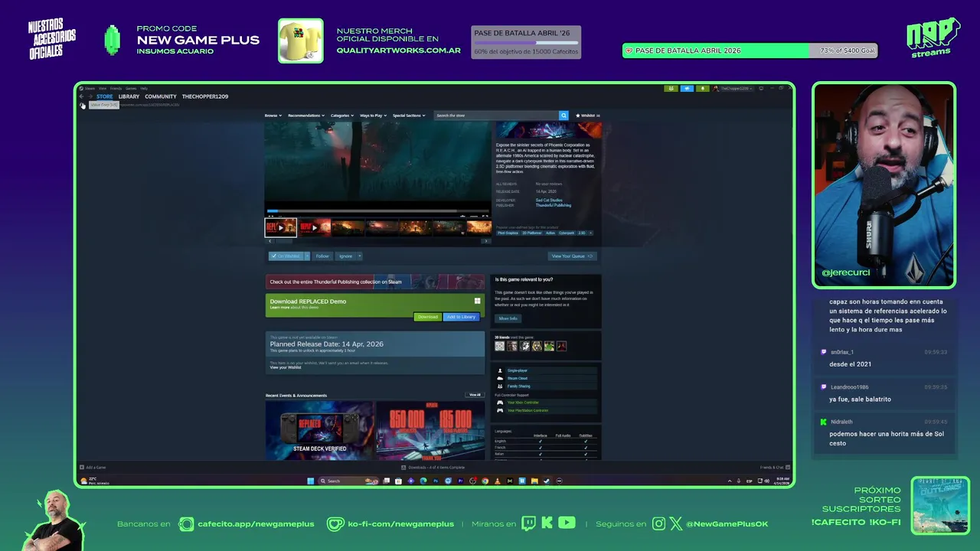Open the Recommendations dropdown
Viewport: 980px width, 551px height.
click(x=306, y=116)
